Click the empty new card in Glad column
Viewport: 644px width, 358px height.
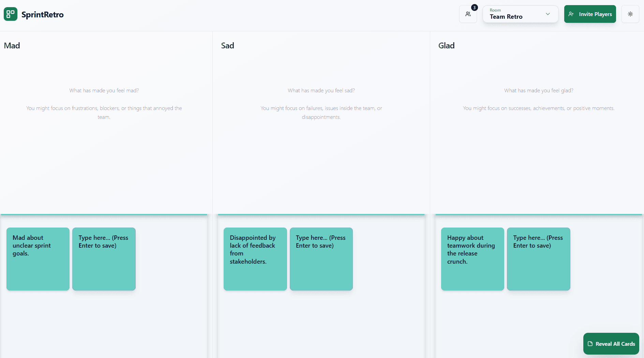[x=538, y=259]
